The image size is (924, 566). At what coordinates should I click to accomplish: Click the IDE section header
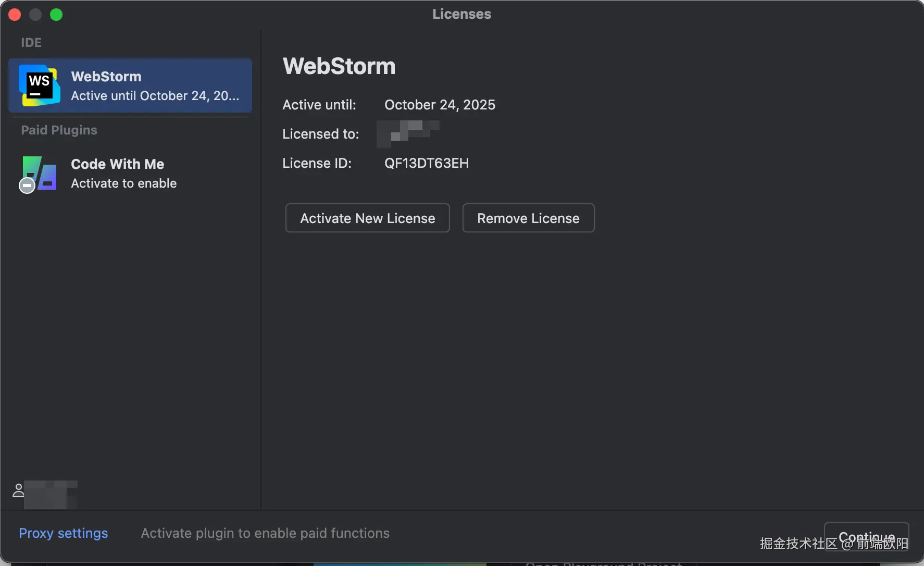[31, 43]
